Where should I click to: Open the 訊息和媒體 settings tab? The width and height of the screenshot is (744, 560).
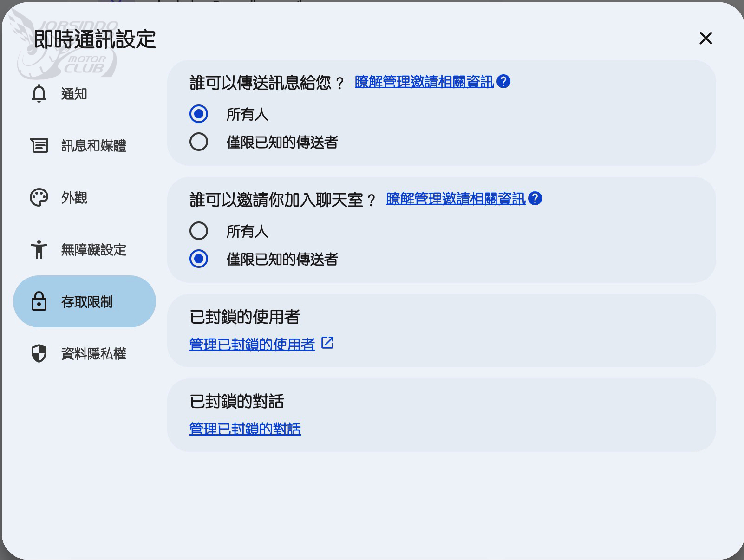[85, 145]
